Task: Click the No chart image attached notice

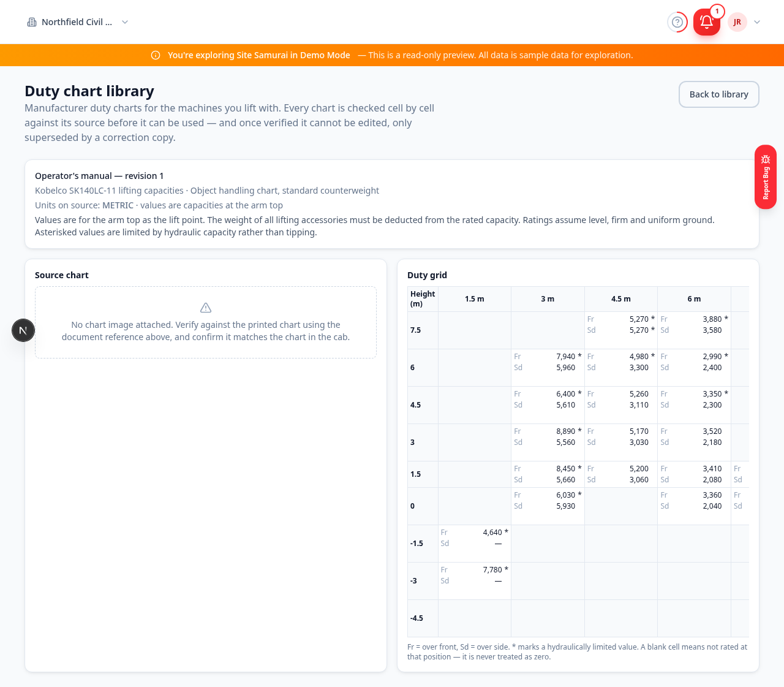Action: (x=206, y=331)
